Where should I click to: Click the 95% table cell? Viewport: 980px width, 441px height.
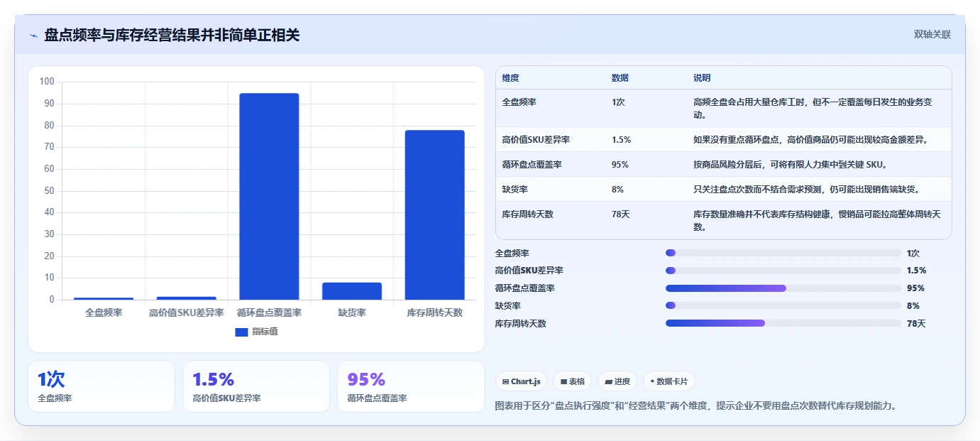tap(620, 165)
